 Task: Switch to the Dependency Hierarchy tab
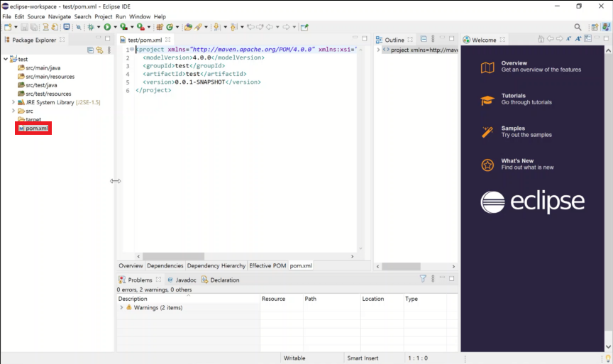coord(216,265)
